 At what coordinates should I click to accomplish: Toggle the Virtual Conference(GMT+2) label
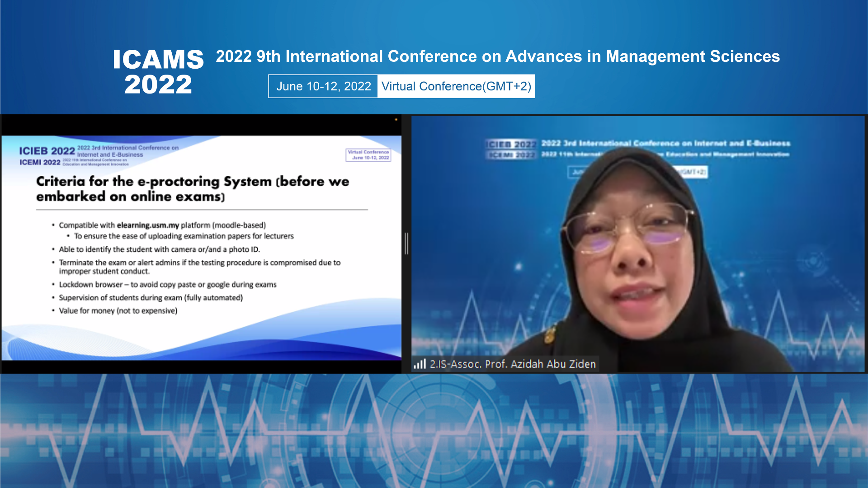pos(456,86)
